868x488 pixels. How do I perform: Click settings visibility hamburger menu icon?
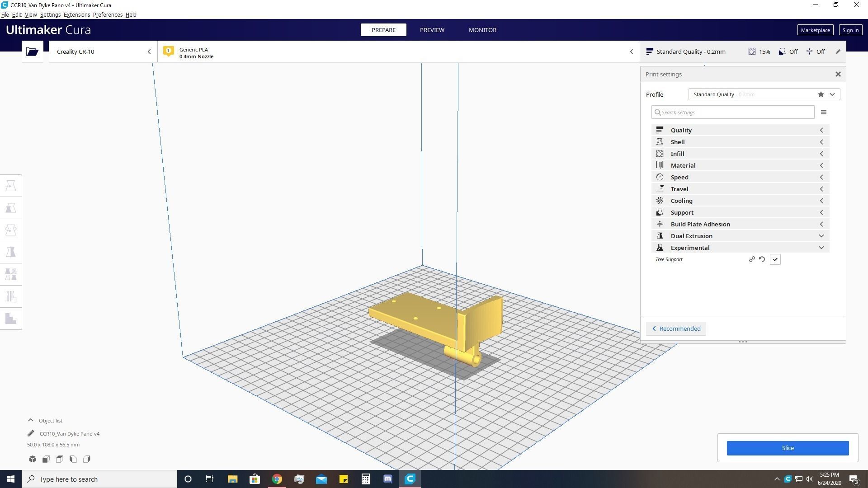823,113
